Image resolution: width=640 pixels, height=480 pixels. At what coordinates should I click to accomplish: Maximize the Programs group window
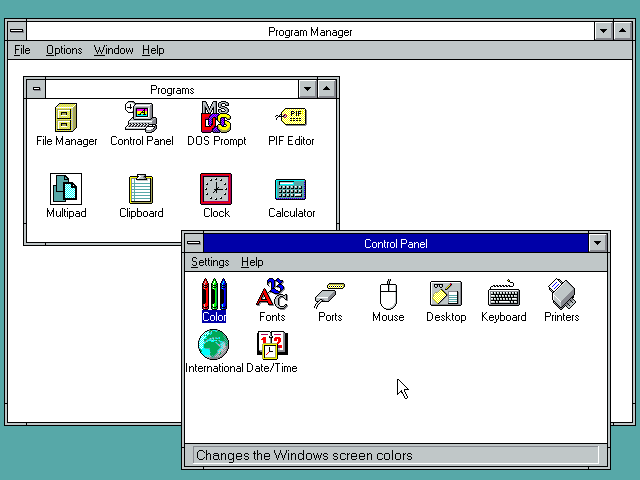click(327, 89)
